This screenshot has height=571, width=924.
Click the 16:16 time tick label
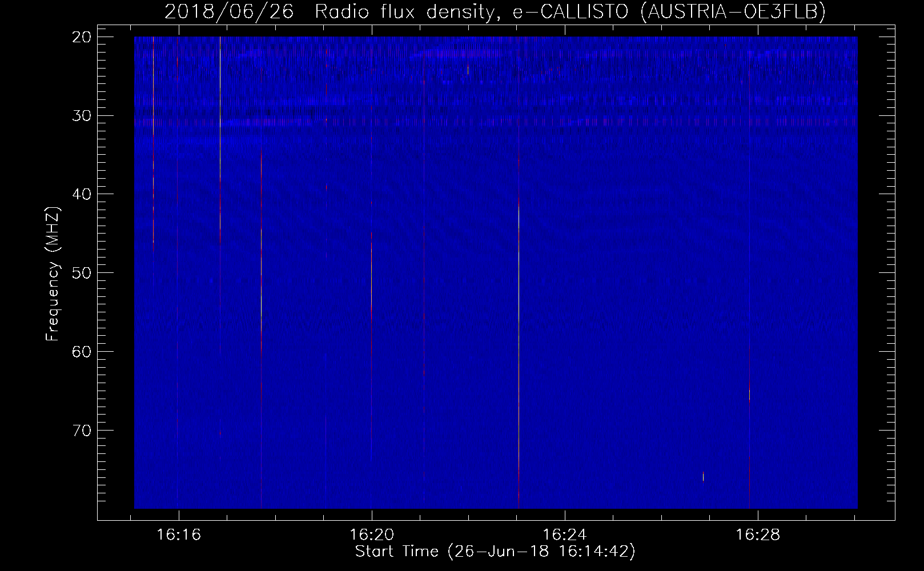[x=179, y=535]
